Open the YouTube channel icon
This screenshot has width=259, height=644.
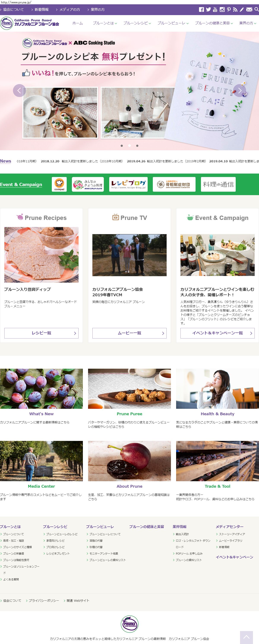[215, 9]
